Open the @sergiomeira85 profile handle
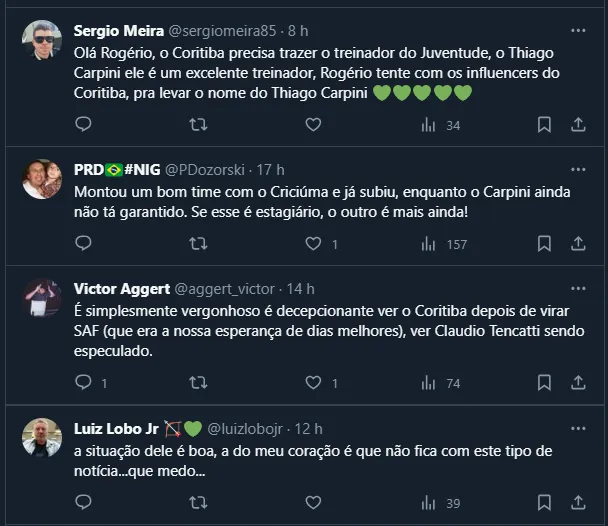Image resolution: width=608 pixels, height=526 pixels. [229, 30]
